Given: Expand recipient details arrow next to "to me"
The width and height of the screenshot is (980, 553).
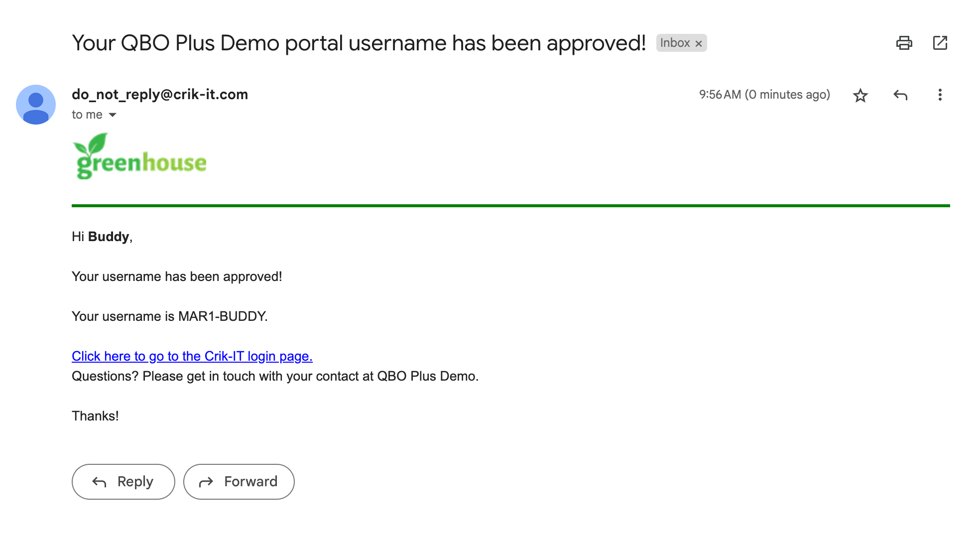Looking at the screenshot, I should (113, 115).
